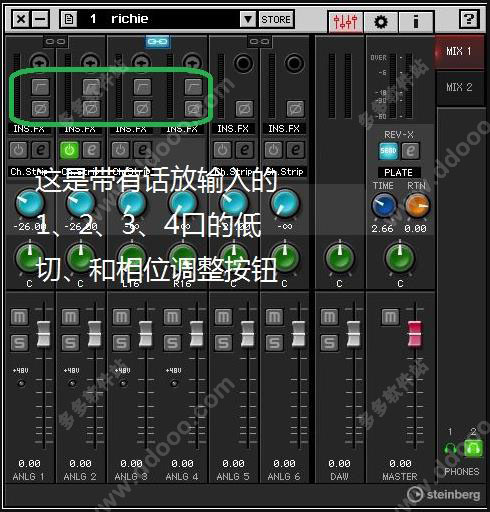Click the orange RTN return knob
This screenshot has width=490, height=512.
point(417,205)
